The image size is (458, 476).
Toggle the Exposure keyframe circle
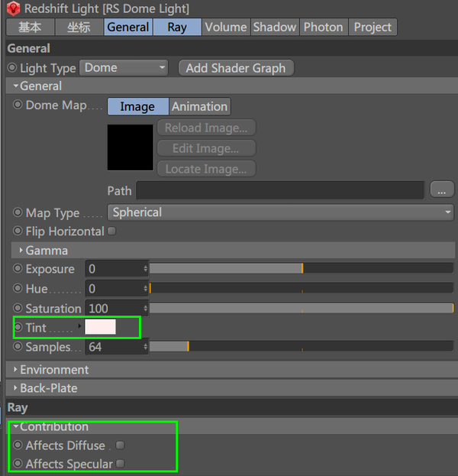tap(18, 268)
